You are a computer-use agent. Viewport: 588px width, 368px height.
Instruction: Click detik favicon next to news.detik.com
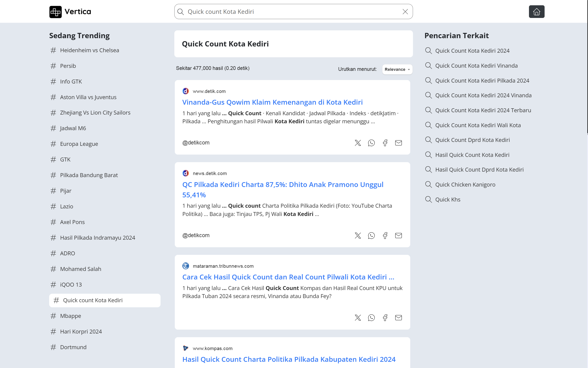click(186, 173)
